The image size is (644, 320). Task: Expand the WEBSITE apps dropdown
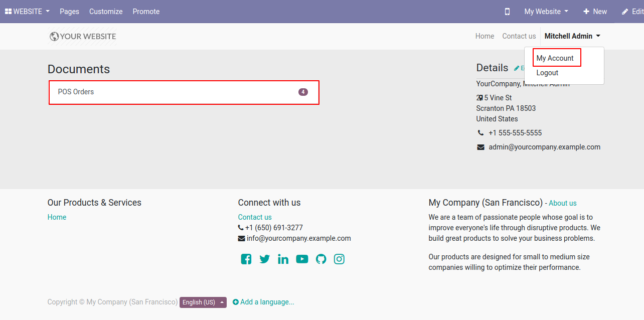click(28, 12)
